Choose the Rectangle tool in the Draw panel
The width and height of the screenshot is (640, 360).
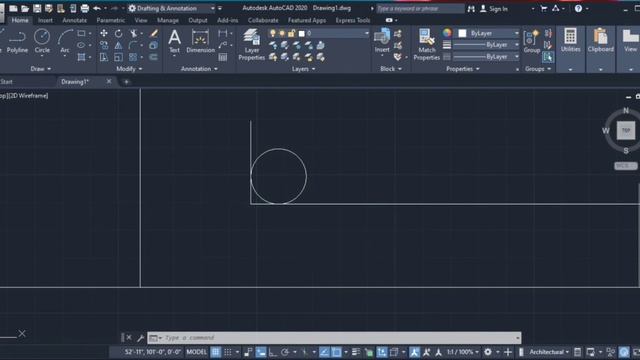tap(81, 33)
